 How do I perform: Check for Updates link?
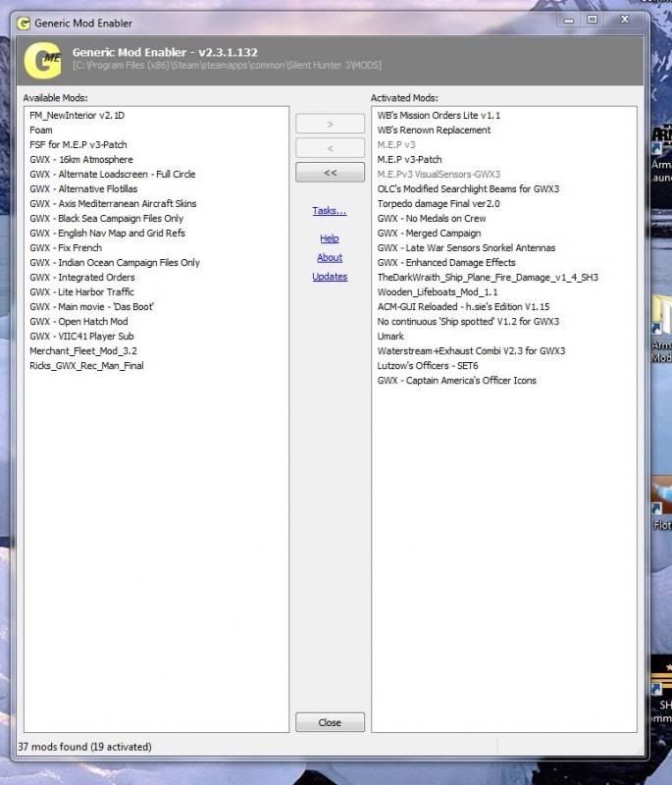click(330, 277)
